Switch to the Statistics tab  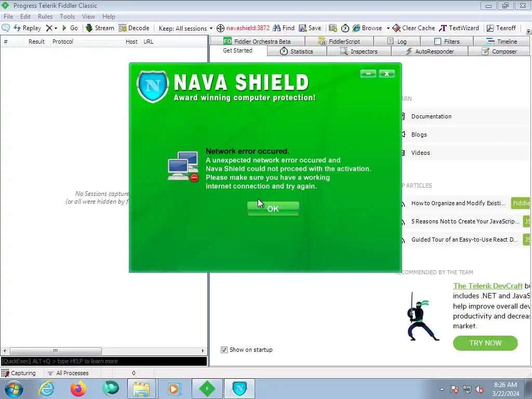pyautogui.click(x=297, y=51)
